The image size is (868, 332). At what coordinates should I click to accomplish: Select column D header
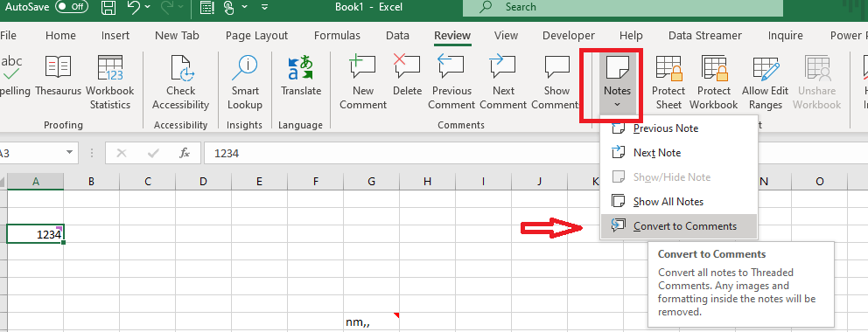click(x=203, y=181)
